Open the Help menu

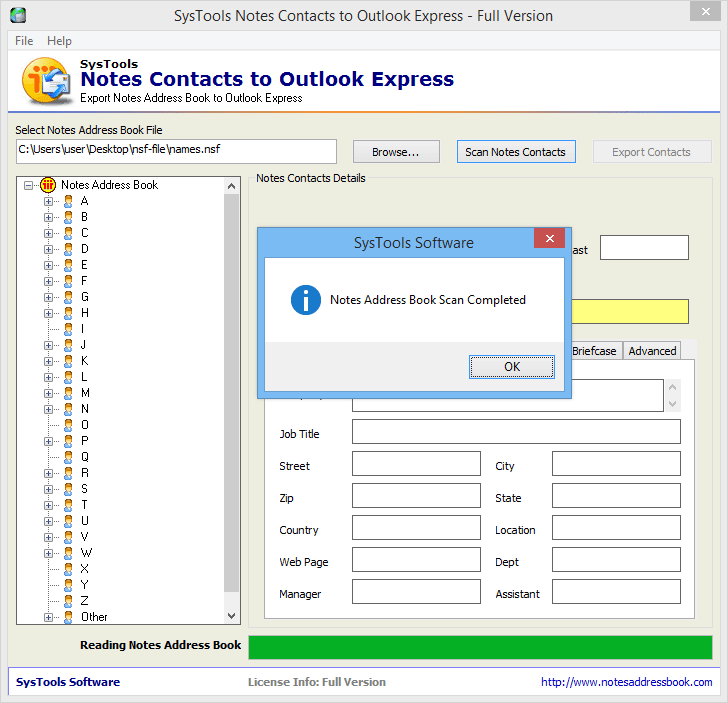pyautogui.click(x=59, y=41)
